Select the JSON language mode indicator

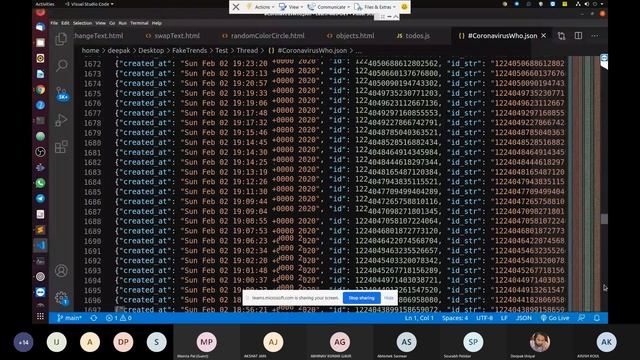(524, 318)
